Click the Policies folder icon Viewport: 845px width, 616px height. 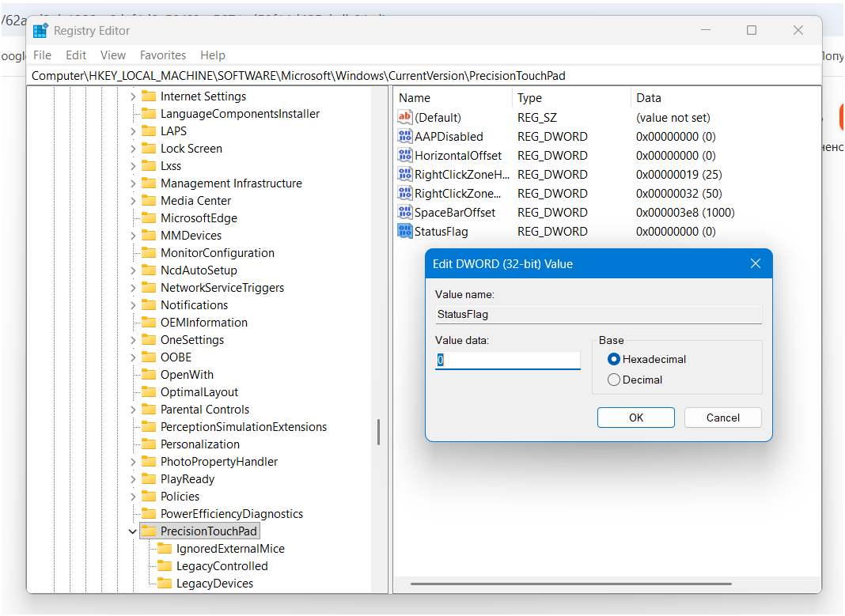click(x=149, y=496)
